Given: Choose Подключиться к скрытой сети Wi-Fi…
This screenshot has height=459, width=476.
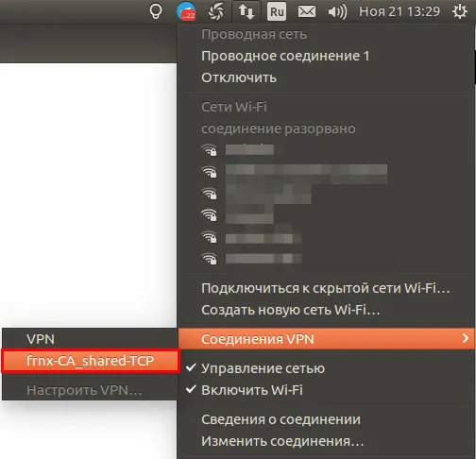Looking at the screenshot, I should point(326,288).
